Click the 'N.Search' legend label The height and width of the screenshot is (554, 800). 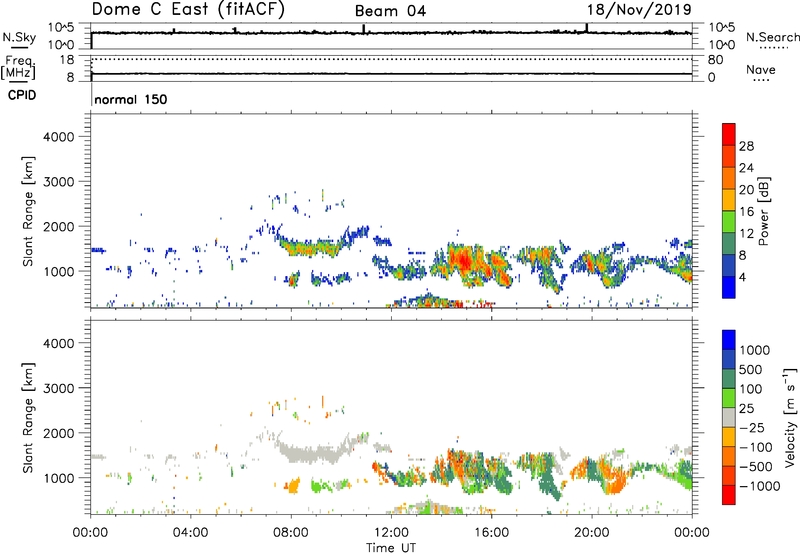pyautogui.click(x=772, y=37)
